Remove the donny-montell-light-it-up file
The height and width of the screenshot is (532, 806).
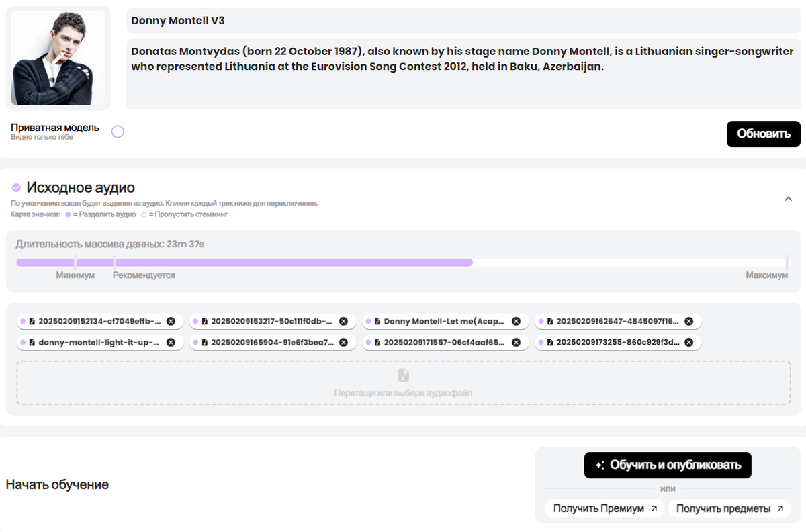point(171,343)
